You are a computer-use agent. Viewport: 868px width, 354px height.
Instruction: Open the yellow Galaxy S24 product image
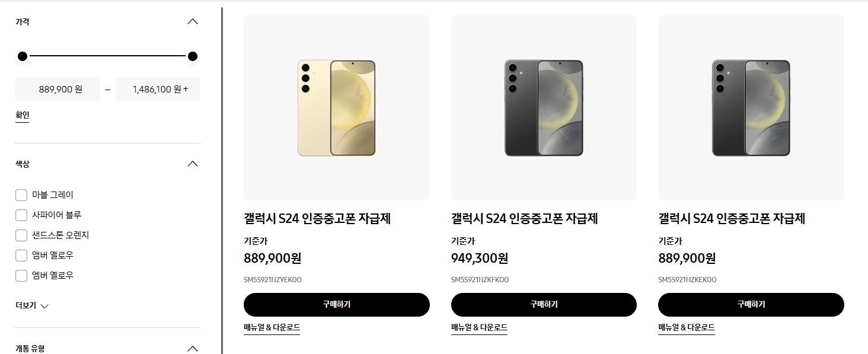pyautogui.click(x=337, y=108)
